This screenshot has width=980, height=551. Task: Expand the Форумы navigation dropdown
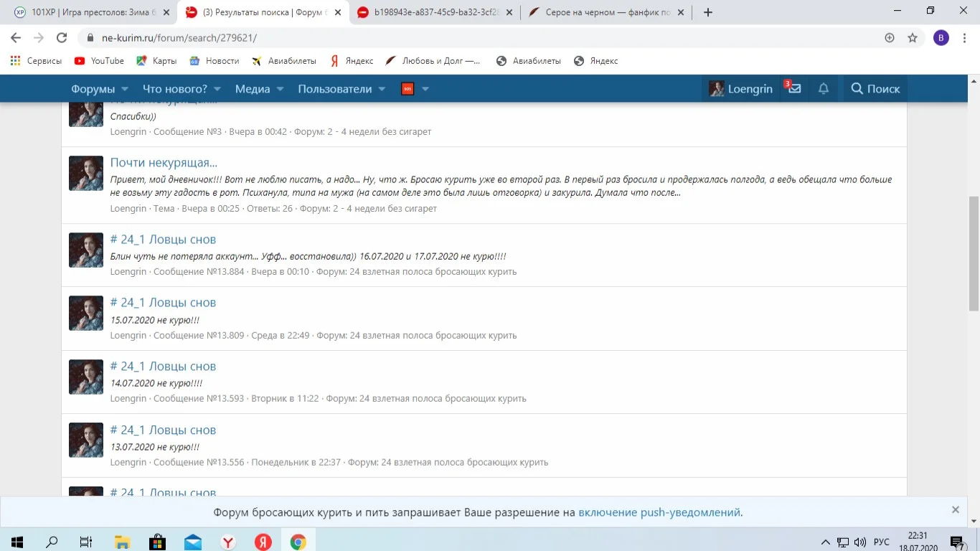pyautogui.click(x=93, y=88)
